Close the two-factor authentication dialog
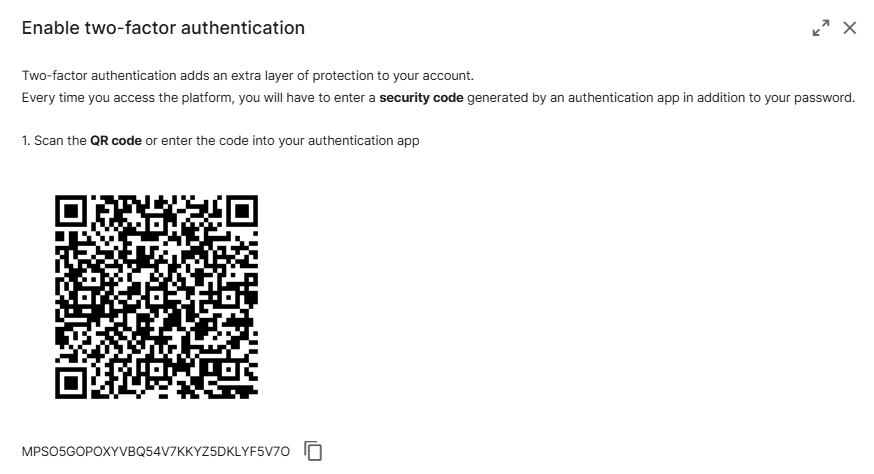 point(850,28)
